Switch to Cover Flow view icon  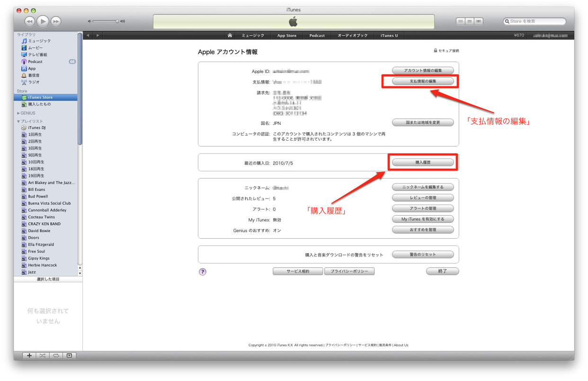(x=479, y=21)
